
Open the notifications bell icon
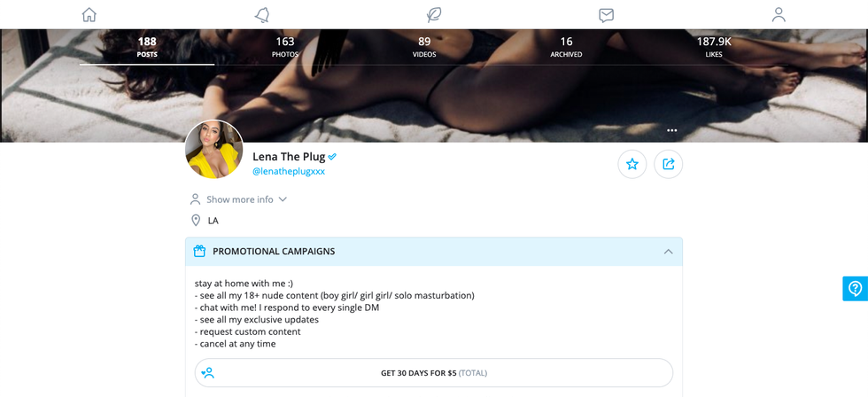pos(261,14)
